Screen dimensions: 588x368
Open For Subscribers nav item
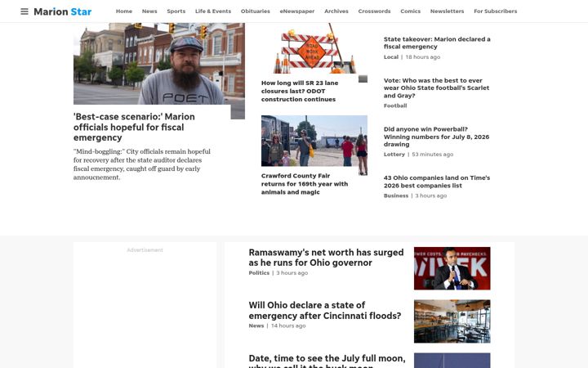click(x=496, y=11)
